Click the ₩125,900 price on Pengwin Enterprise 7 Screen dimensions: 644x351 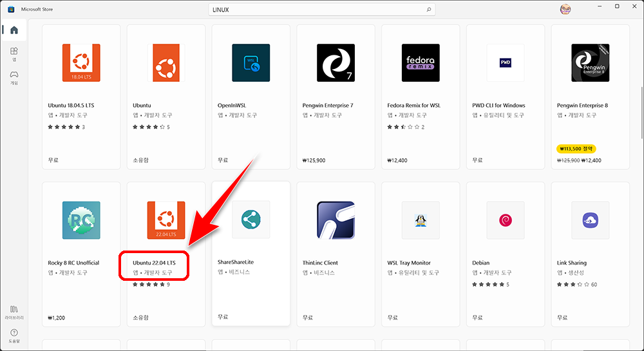tap(314, 160)
